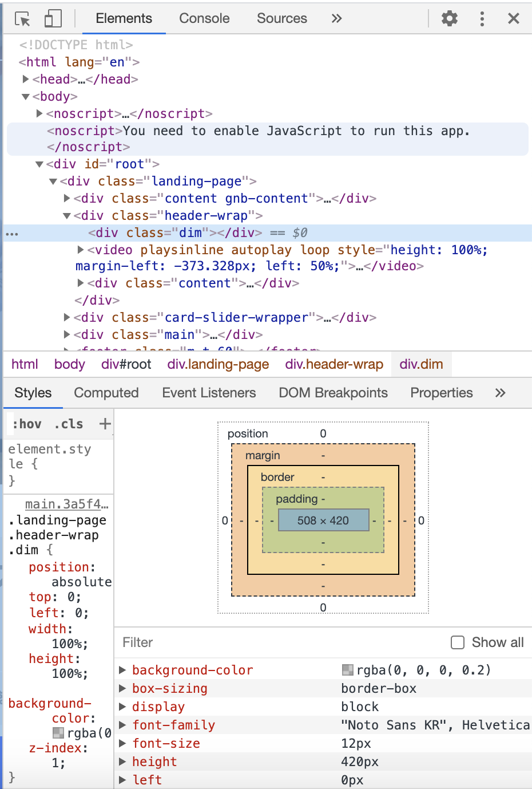Screen dimensions: 532x789
Task: Open the DOM Breakpoints tab
Action: pos(333,393)
